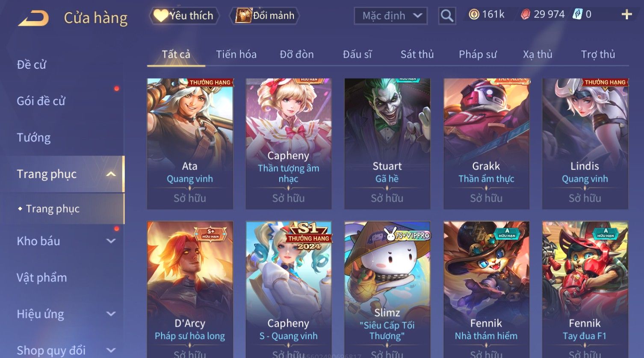Tap the plus icon to add currency

point(626,15)
